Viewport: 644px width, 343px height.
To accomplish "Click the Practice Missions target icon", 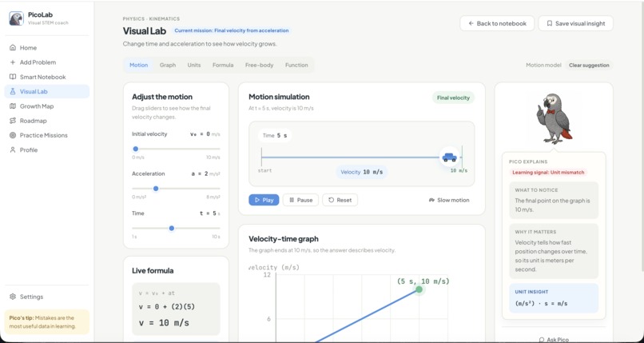I will 13,135.
